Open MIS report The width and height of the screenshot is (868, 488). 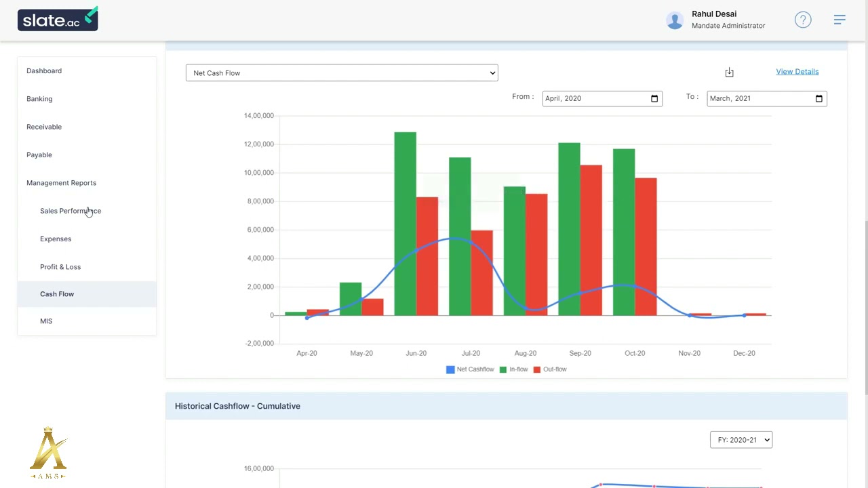(46, 321)
